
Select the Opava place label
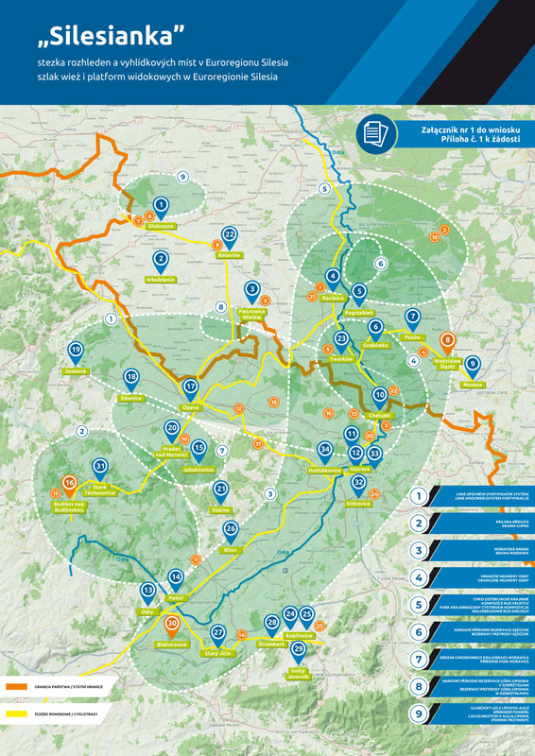click(x=191, y=407)
